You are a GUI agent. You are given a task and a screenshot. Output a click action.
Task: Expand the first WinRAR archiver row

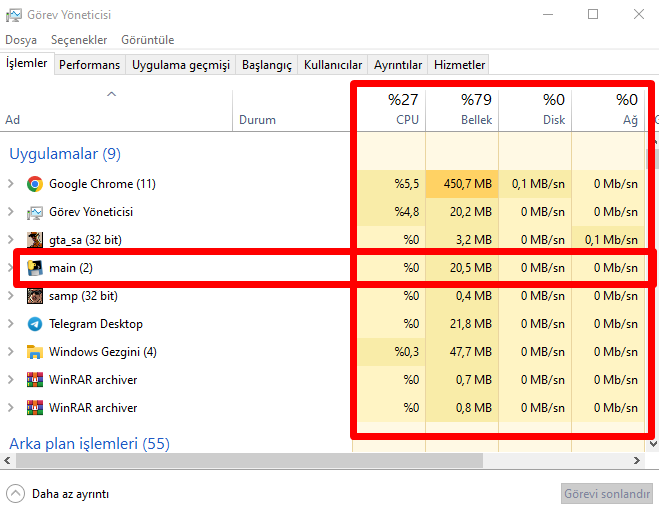(x=11, y=380)
